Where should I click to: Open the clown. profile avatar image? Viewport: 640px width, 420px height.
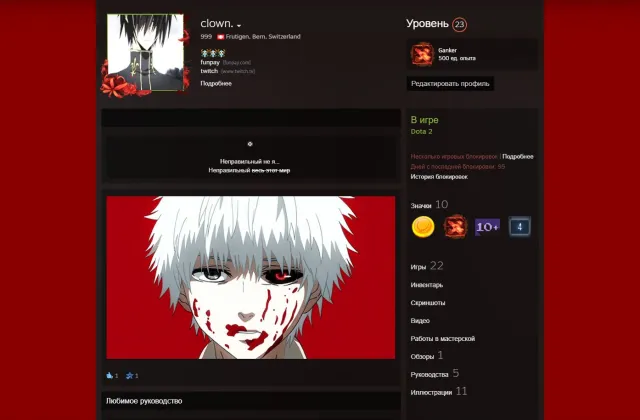tap(145, 52)
